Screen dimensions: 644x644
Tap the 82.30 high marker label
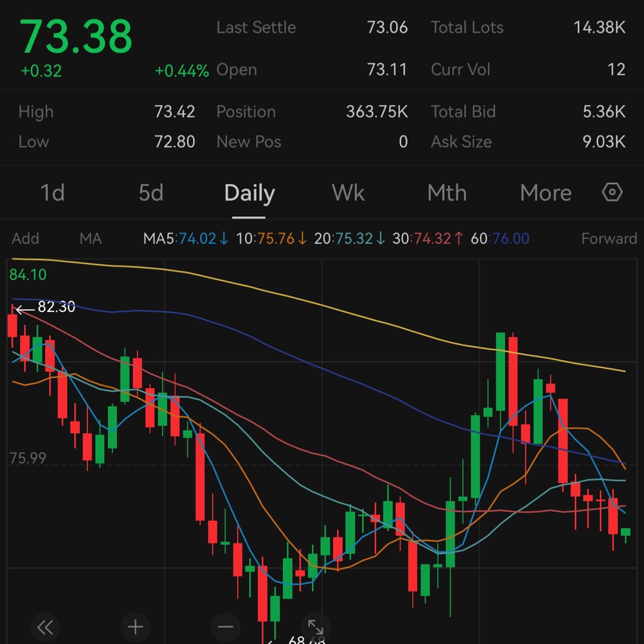click(56, 307)
